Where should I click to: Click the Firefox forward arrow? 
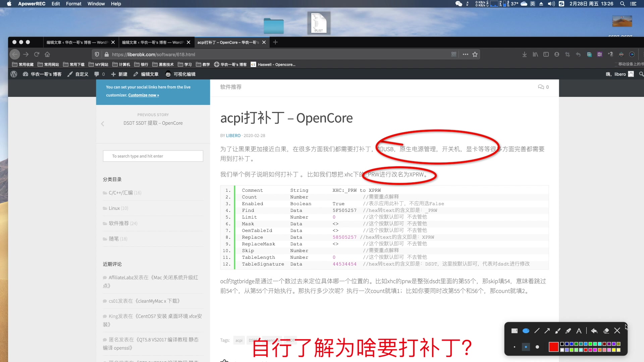coord(26,54)
